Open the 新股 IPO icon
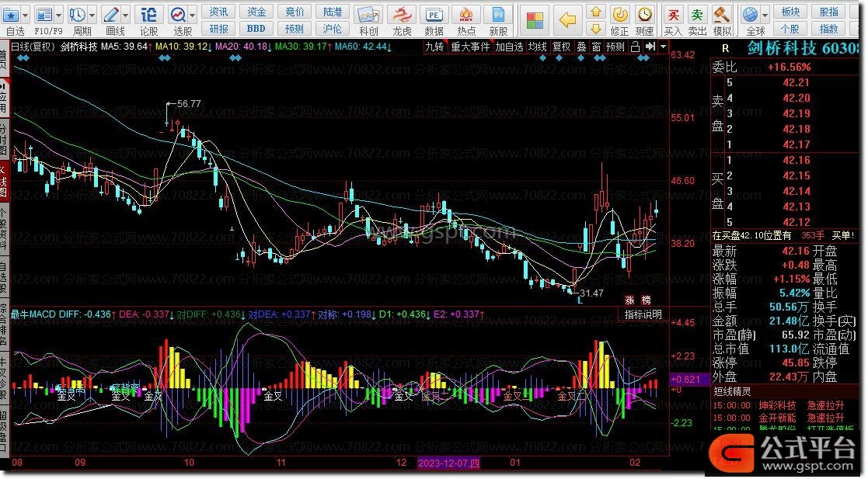The height and width of the screenshot is (479, 868). point(498,16)
